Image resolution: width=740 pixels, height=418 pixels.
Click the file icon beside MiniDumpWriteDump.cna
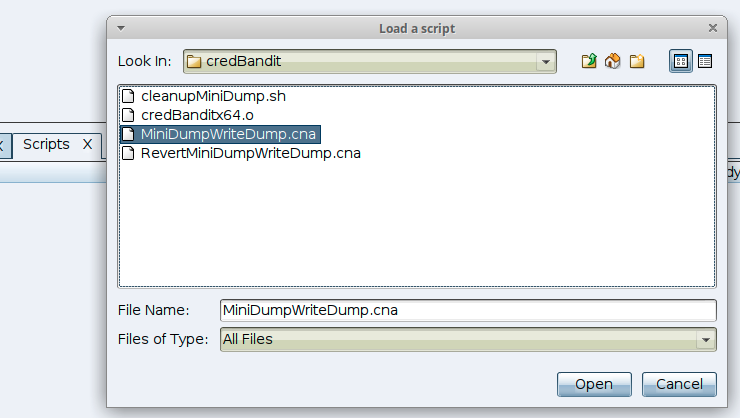pyautogui.click(x=128, y=134)
